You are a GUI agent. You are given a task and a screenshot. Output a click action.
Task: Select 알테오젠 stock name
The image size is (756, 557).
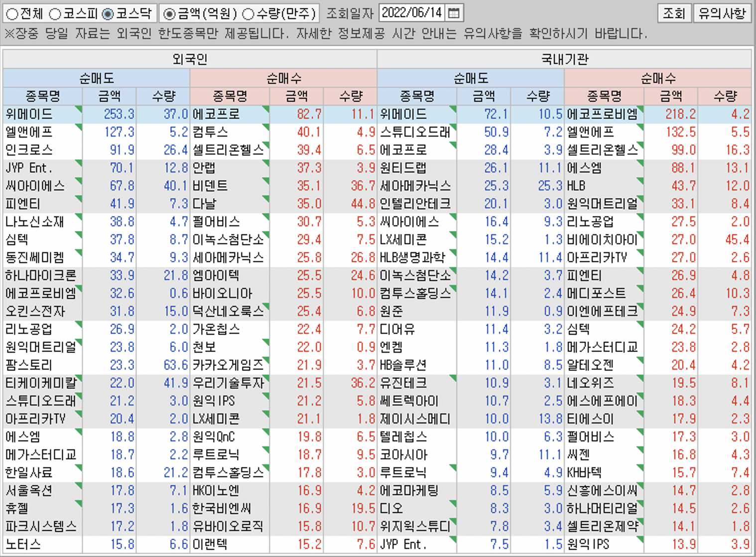coord(591,365)
